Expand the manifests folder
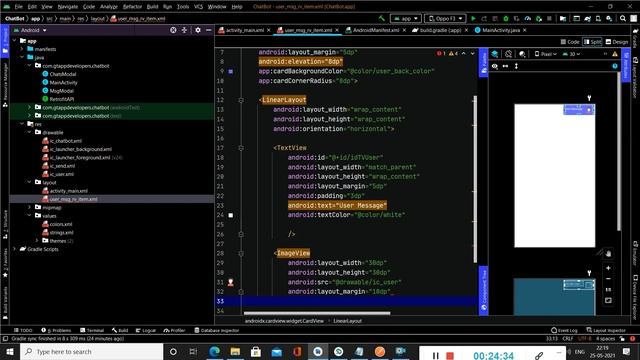The height and width of the screenshot is (360, 640). click(22, 49)
